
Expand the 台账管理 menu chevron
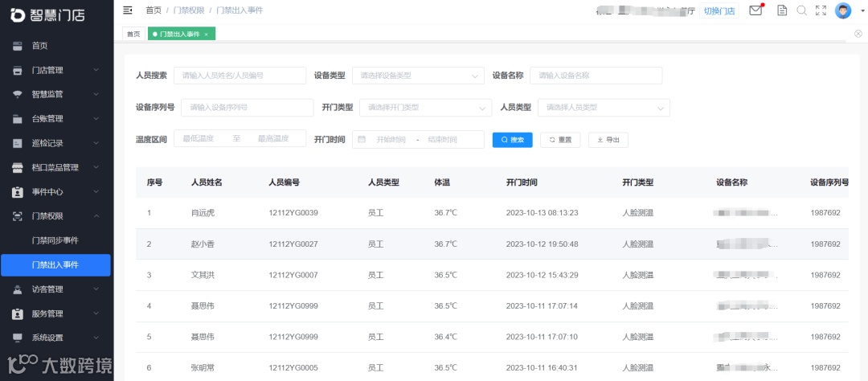pyautogui.click(x=96, y=119)
